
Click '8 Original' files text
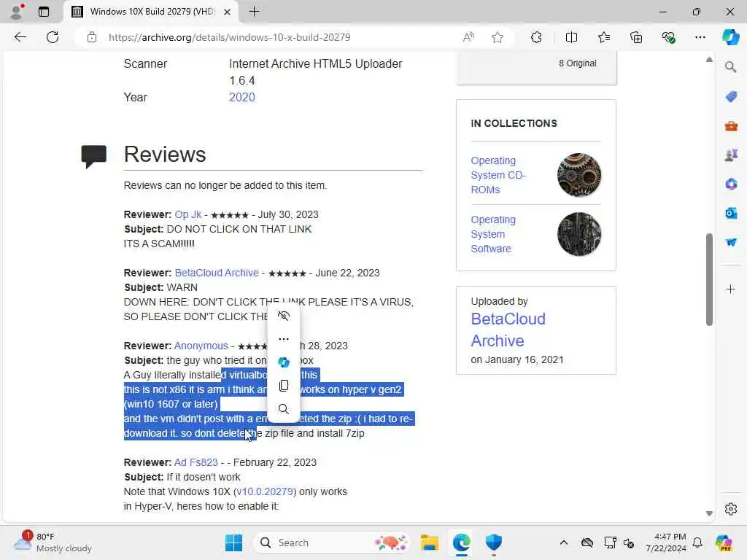coord(578,63)
